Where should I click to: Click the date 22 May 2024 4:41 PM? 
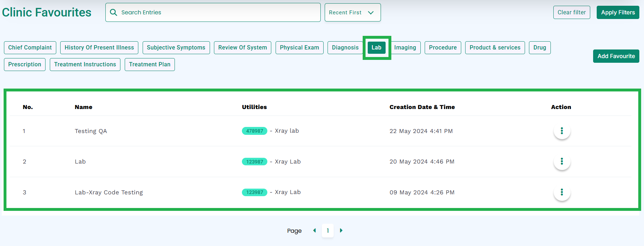tap(421, 131)
